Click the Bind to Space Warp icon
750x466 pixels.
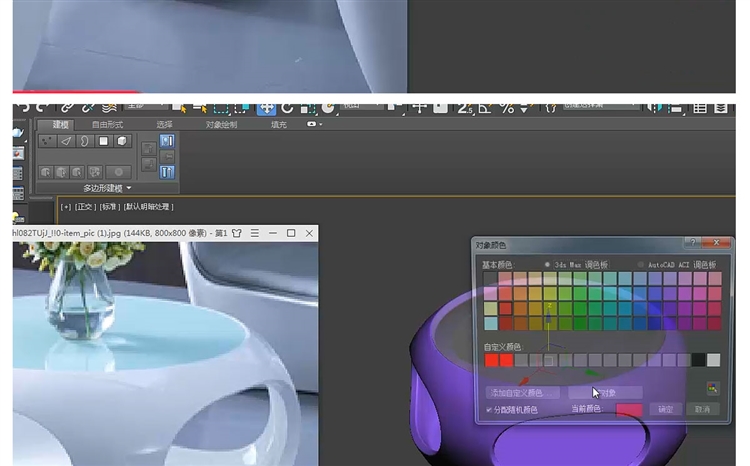[x=109, y=108]
